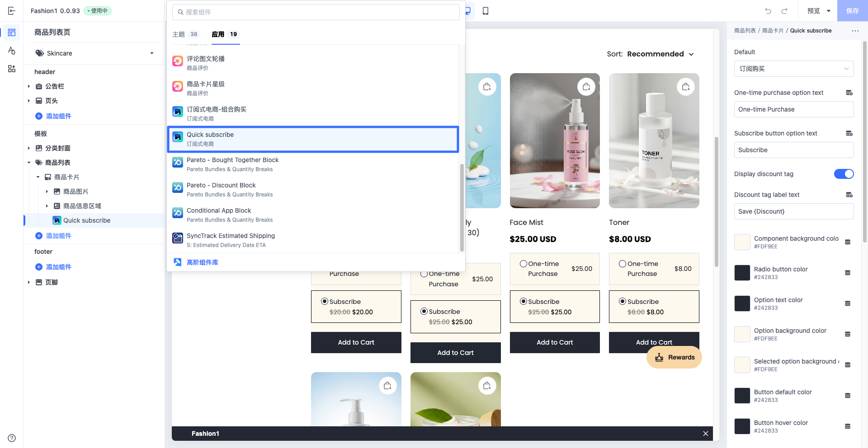This screenshot has height=448, width=868.
Task: Open the app components sidebar icon
Action: pos(12,69)
